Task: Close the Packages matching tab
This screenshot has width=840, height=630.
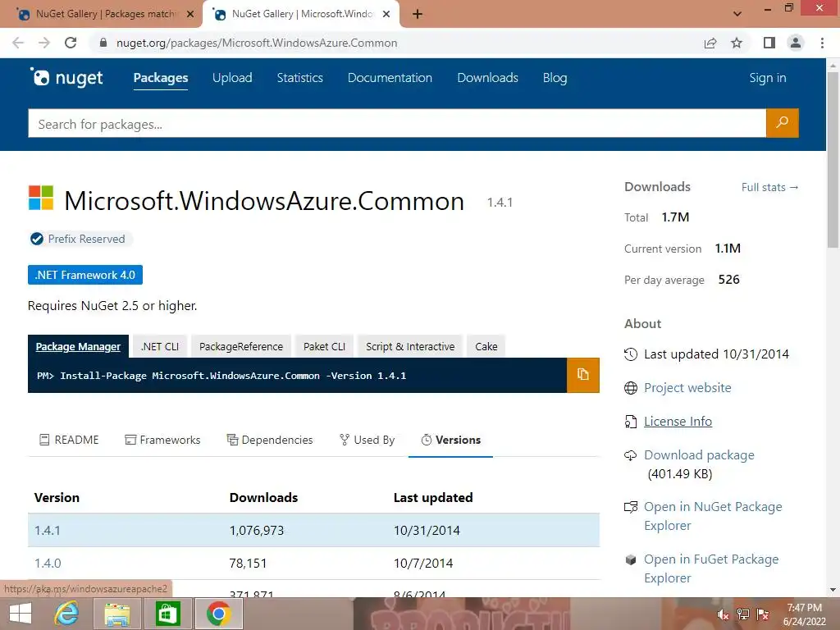Action: (x=190, y=15)
